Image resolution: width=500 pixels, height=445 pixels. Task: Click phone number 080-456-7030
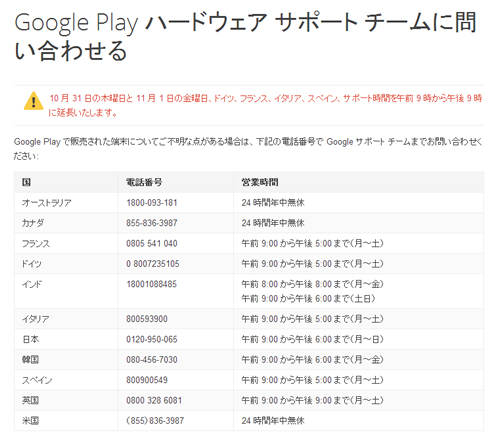(x=152, y=360)
